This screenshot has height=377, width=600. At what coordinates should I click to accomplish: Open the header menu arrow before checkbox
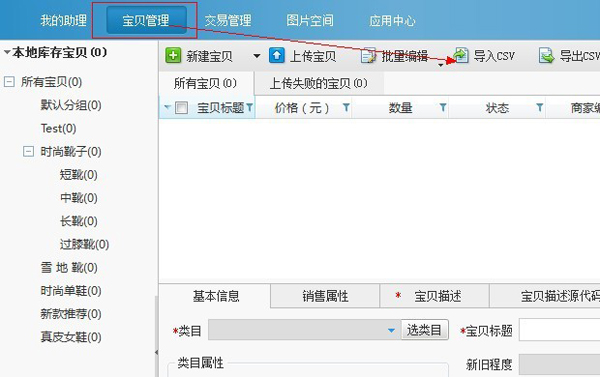167,107
